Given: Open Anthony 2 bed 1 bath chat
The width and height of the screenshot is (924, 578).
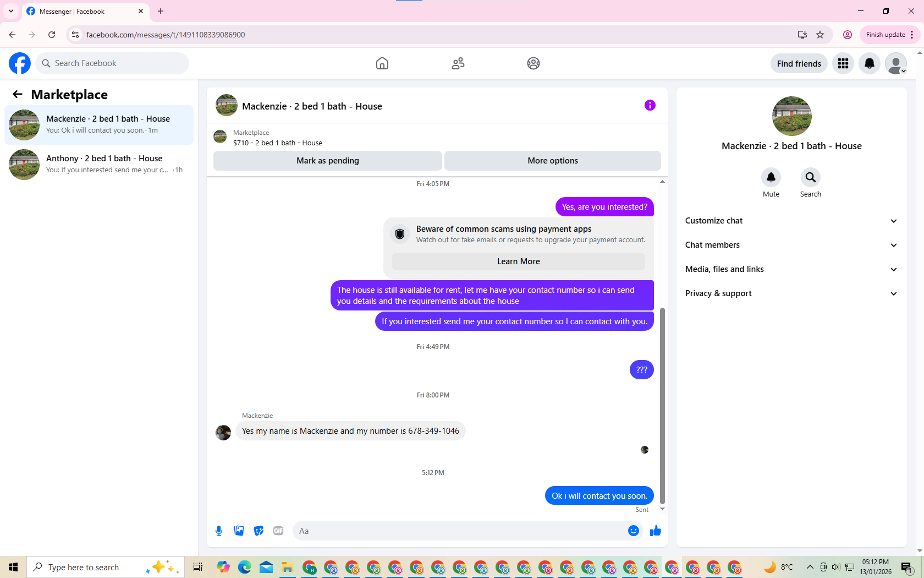Looking at the screenshot, I should pyautogui.click(x=99, y=165).
